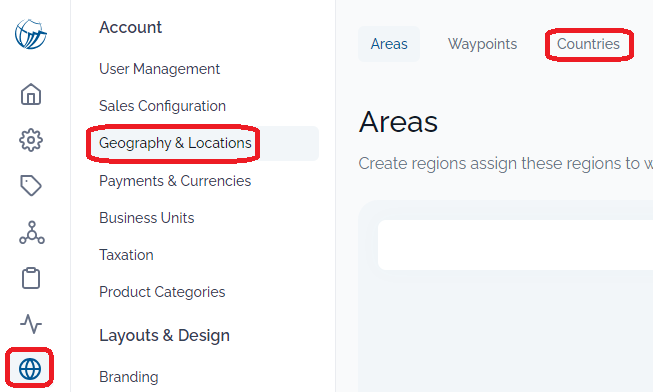Open the activity pulse icon in sidebar
Screen dimensions: 653x392
(x=31, y=324)
